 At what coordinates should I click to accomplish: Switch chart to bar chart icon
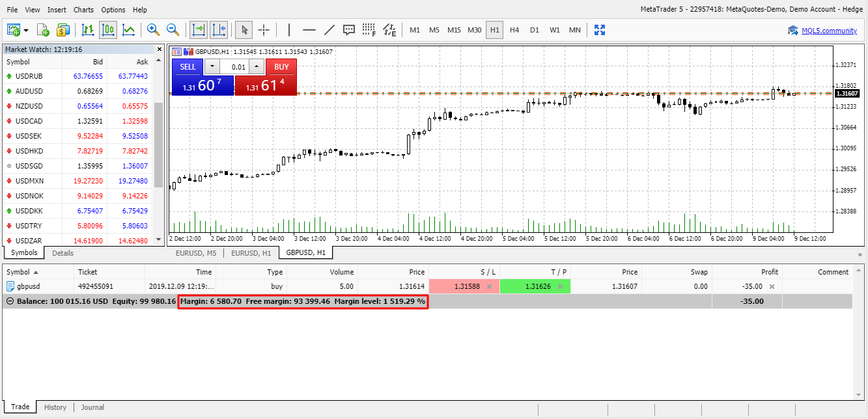[88, 30]
